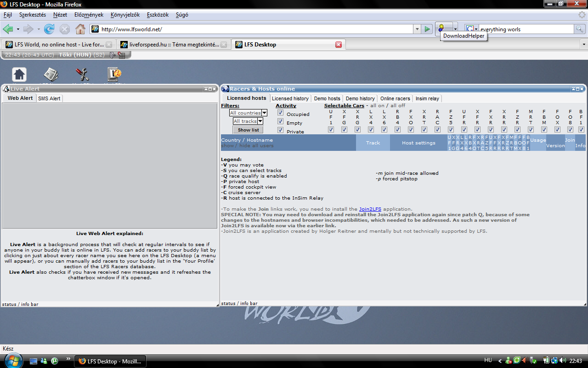Click the LFS Desktop home icon
588x368 pixels.
coord(19,75)
